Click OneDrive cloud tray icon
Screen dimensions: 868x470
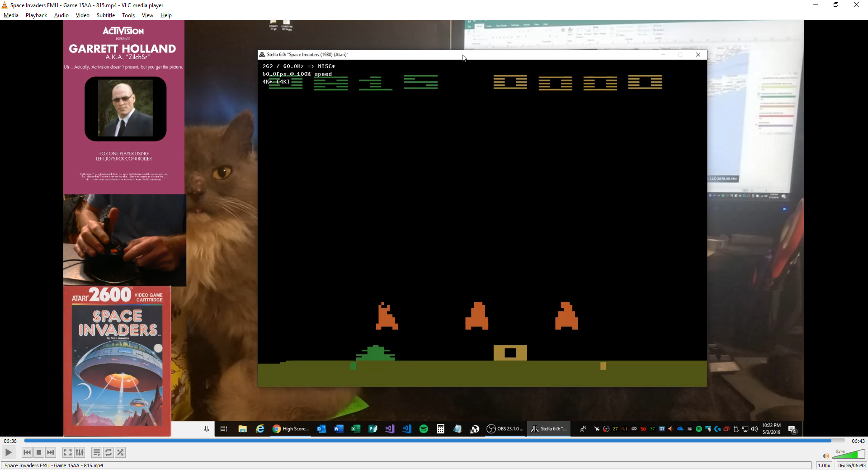pos(680,429)
